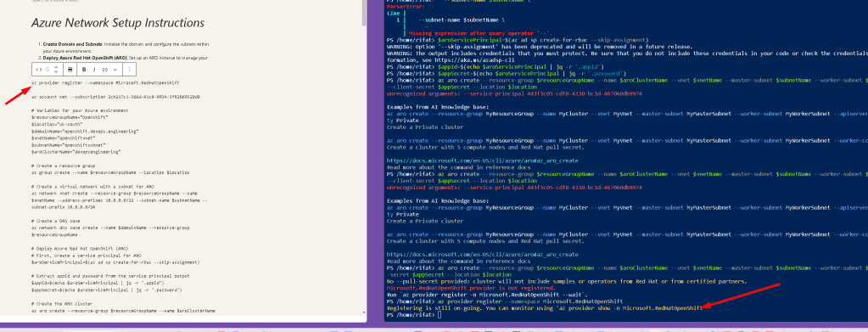Click the 'az provider register --namespace' line in editor
This screenshot has height=332, width=868.
[105, 82]
